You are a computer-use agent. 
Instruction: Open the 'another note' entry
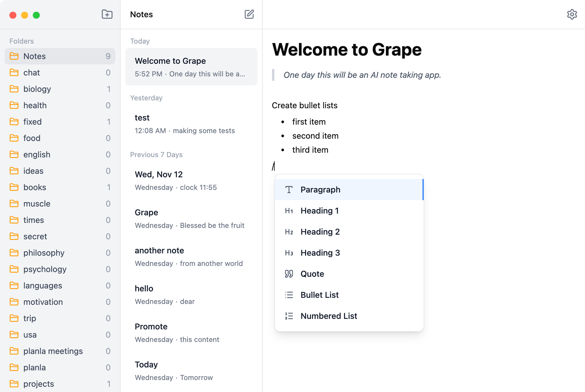(191, 256)
